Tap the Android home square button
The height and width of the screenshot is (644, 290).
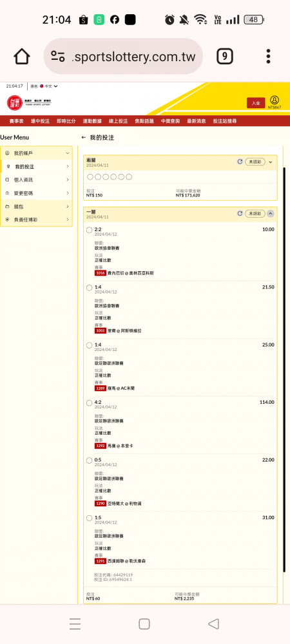click(144, 624)
